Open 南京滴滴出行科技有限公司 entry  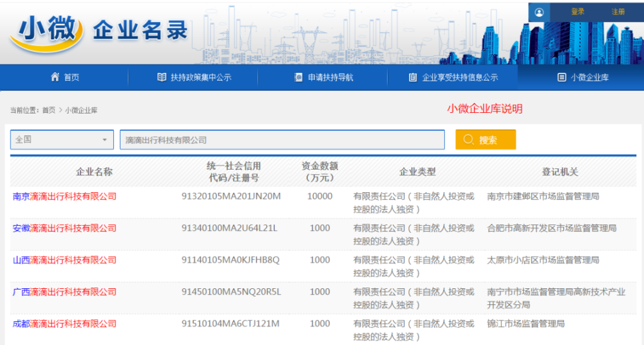tap(64, 197)
